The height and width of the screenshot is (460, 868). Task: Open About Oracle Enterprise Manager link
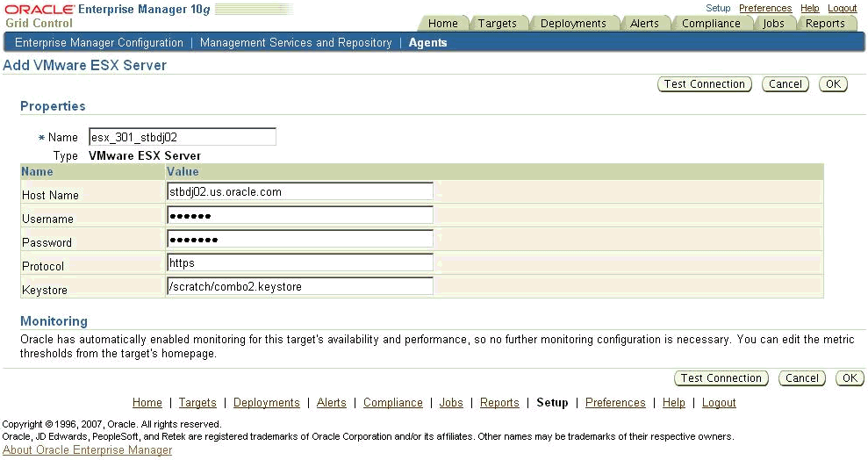(x=88, y=450)
